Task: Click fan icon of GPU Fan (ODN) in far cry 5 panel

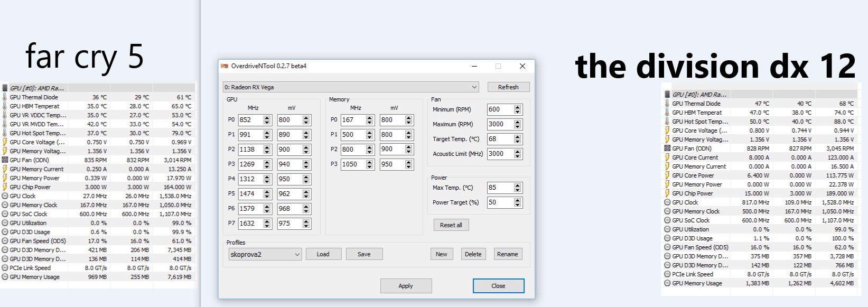Action: [5, 160]
